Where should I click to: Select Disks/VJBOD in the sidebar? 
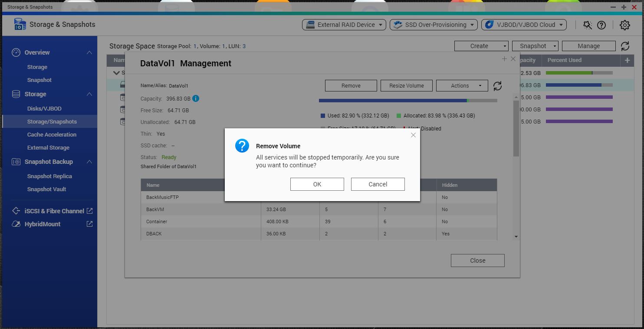click(44, 109)
